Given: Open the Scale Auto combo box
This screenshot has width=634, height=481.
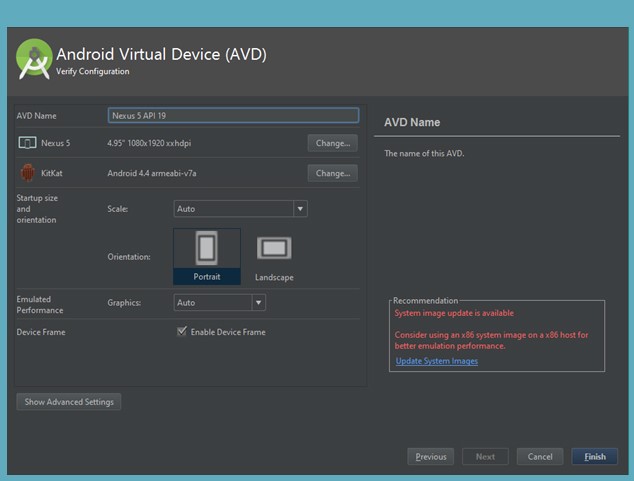Looking at the screenshot, I should (x=241, y=209).
